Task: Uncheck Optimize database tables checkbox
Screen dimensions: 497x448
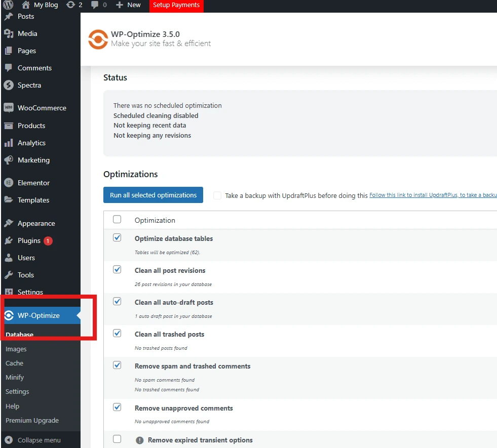Action: pos(117,237)
